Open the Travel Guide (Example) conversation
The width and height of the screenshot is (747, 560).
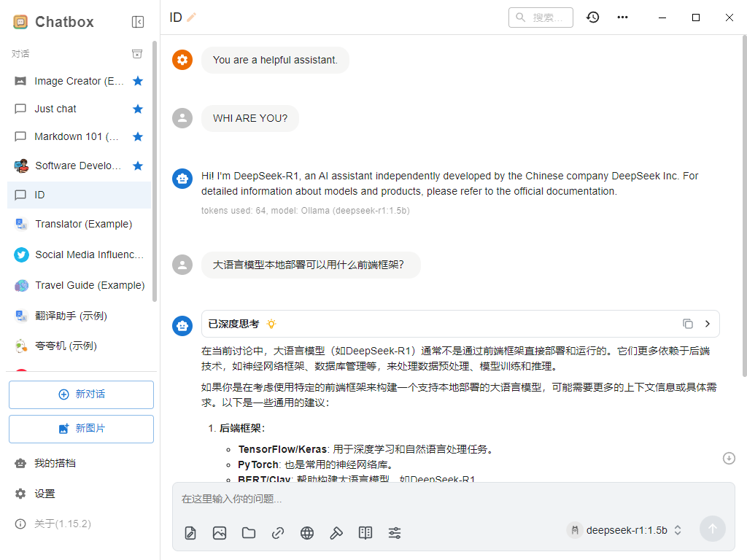coord(79,285)
